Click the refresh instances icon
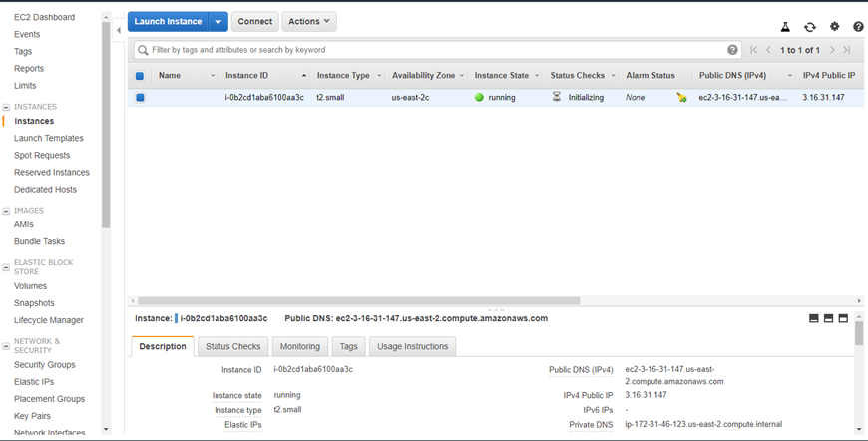The image size is (868, 441). pyautogui.click(x=810, y=27)
